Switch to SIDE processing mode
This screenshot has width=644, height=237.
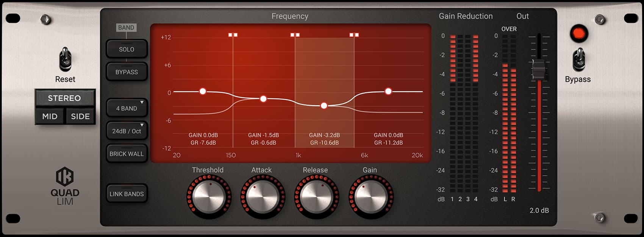coord(80,116)
